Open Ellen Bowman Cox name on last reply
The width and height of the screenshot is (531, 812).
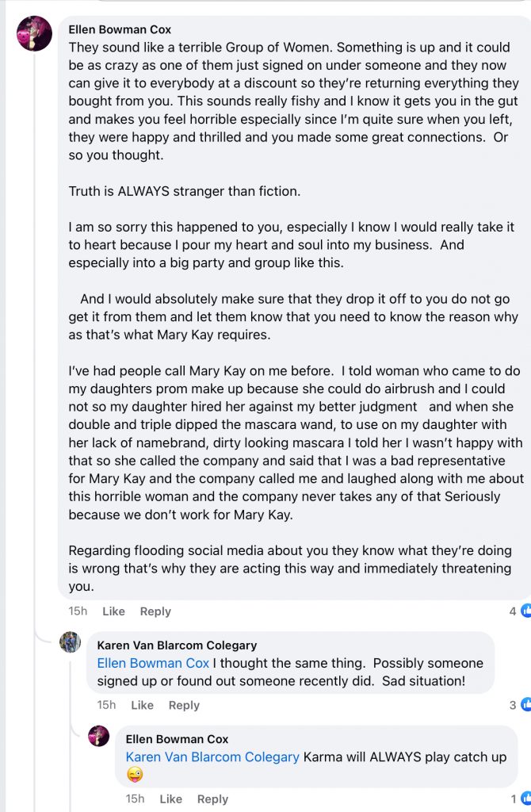click(177, 739)
